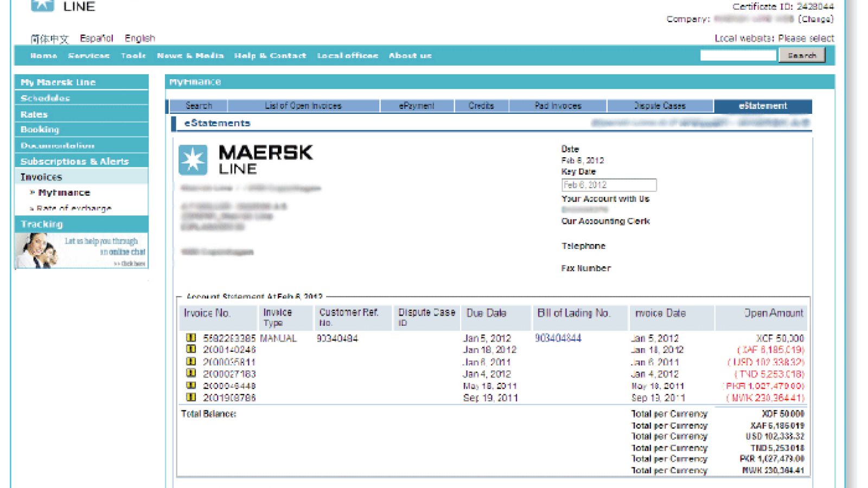Open details icon for invoice 2000035811
The height and width of the screenshot is (488, 868).
[x=190, y=362]
